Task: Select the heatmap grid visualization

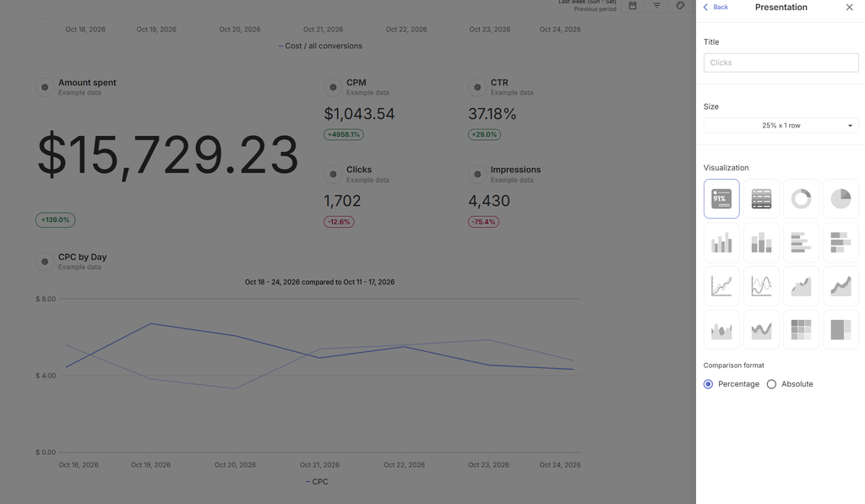Action: click(801, 330)
